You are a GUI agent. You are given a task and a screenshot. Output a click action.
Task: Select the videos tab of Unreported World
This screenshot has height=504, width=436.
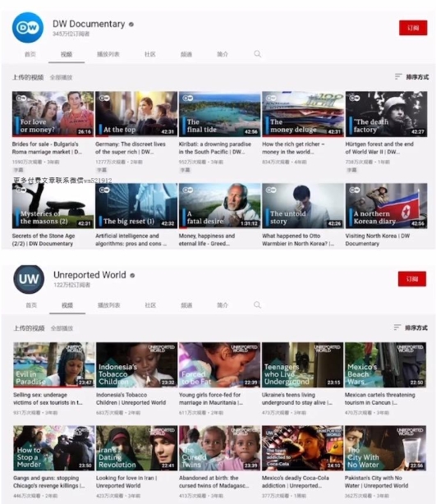[67, 305]
